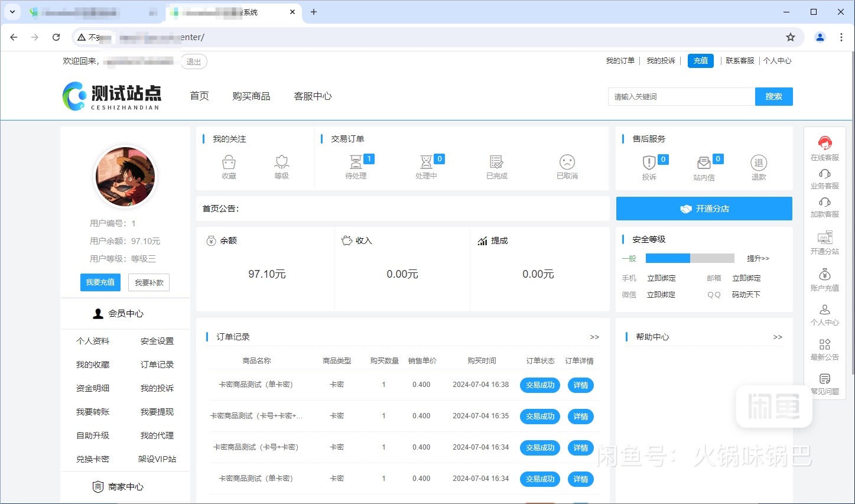Click the 收藏 favorites icon under 我的关注
The width and height of the screenshot is (855, 504).
[229, 165]
